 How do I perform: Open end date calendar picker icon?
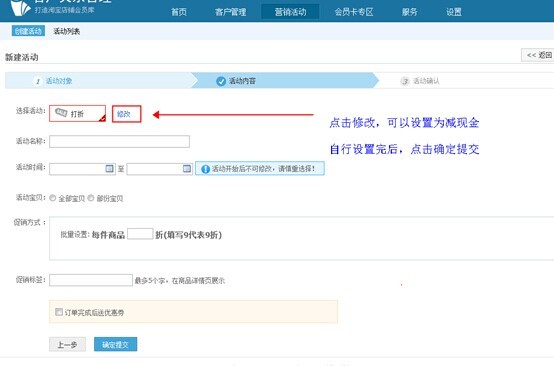click(187, 169)
